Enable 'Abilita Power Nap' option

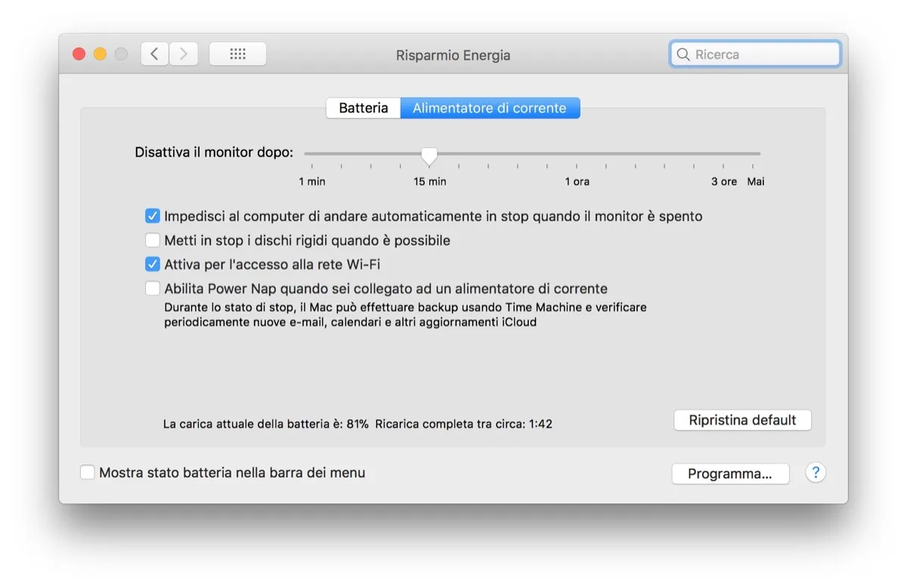(x=152, y=288)
